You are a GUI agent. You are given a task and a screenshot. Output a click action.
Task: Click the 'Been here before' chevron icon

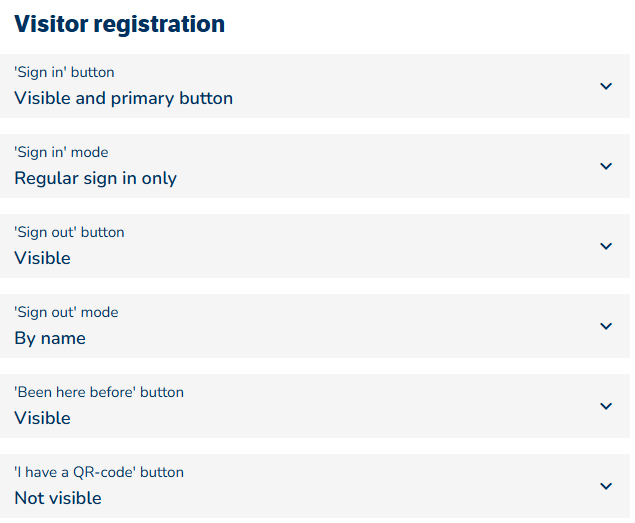coord(606,406)
